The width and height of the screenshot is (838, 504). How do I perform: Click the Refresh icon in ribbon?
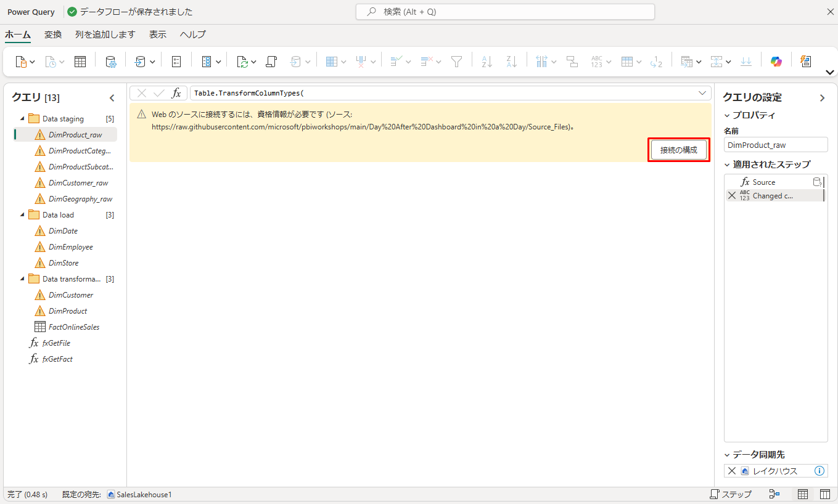coord(243,62)
